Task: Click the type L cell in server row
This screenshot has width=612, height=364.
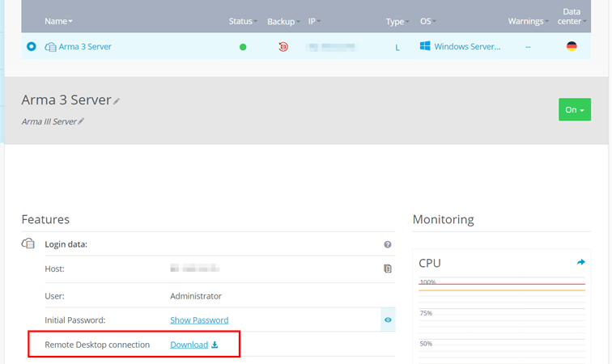Action: click(x=397, y=48)
